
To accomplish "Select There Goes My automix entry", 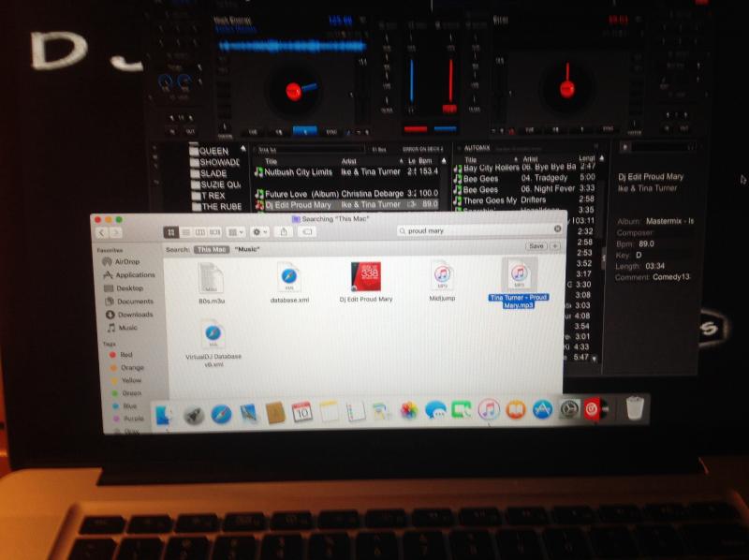I will (524, 200).
